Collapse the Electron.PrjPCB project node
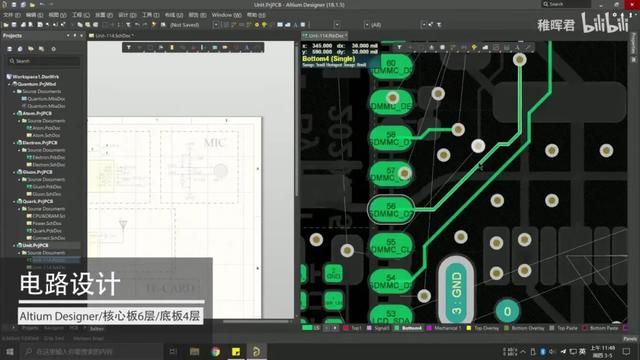Image resolution: width=640 pixels, height=360 pixels. [x=14, y=143]
